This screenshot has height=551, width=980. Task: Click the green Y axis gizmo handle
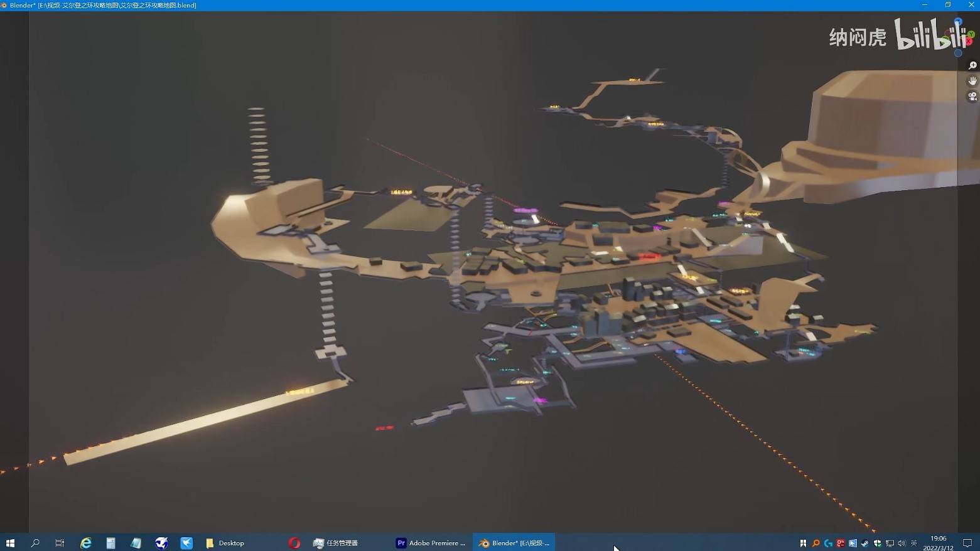click(971, 34)
